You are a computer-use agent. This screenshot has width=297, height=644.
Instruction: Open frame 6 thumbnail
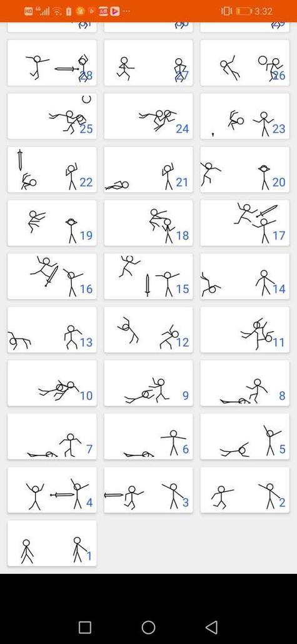(149, 436)
